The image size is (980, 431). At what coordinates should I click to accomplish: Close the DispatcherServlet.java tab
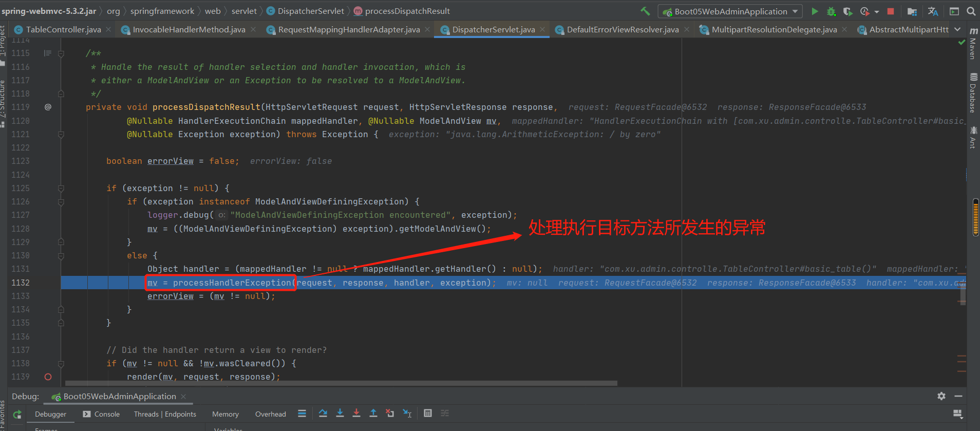[542, 30]
